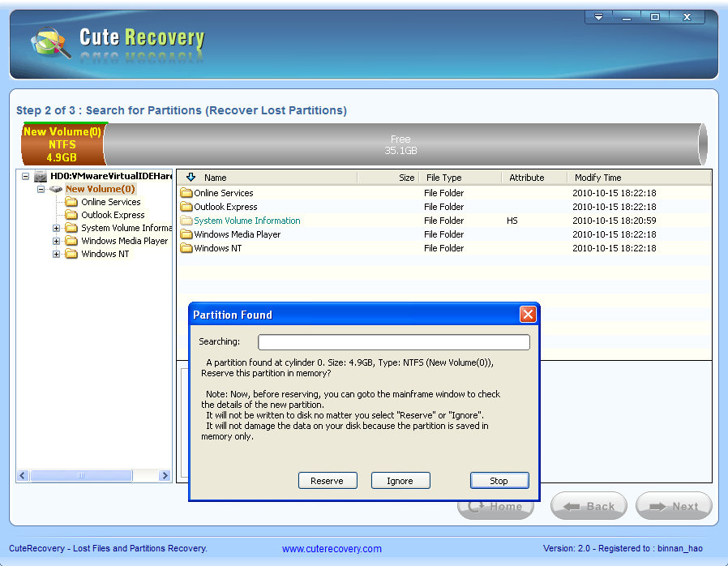The height and width of the screenshot is (566, 728).
Task: Click the Windows NT folder icon in tree
Action: 71,254
